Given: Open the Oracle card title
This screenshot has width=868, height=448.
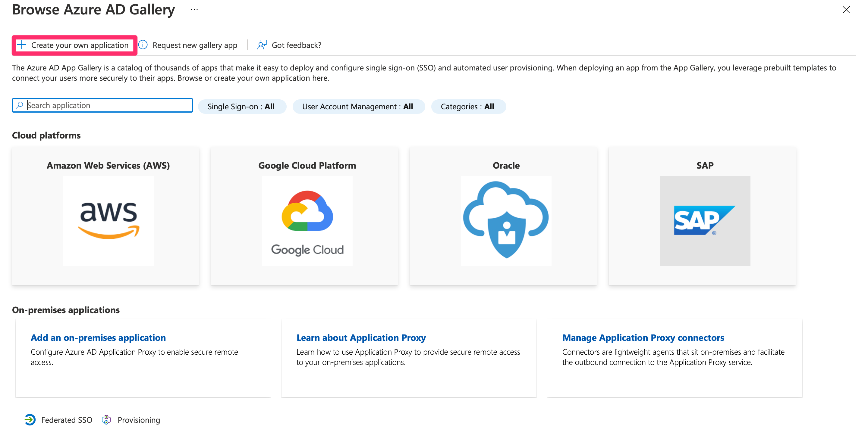Looking at the screenshot, I should tap(506, 166).
